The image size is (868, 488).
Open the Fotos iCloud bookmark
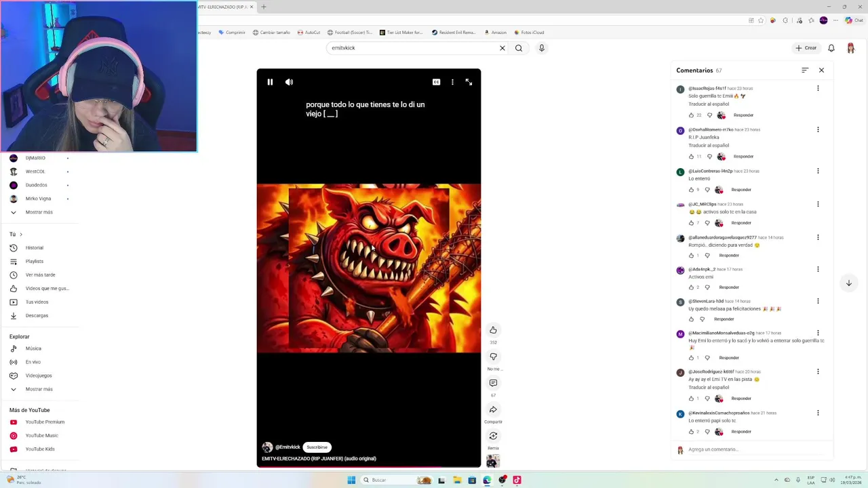tap(529, 33)
